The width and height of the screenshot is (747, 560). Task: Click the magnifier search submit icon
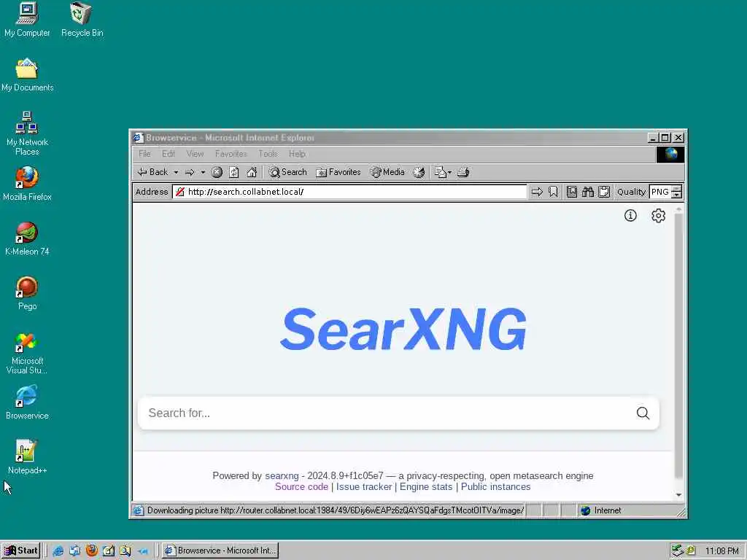[643, 413]
